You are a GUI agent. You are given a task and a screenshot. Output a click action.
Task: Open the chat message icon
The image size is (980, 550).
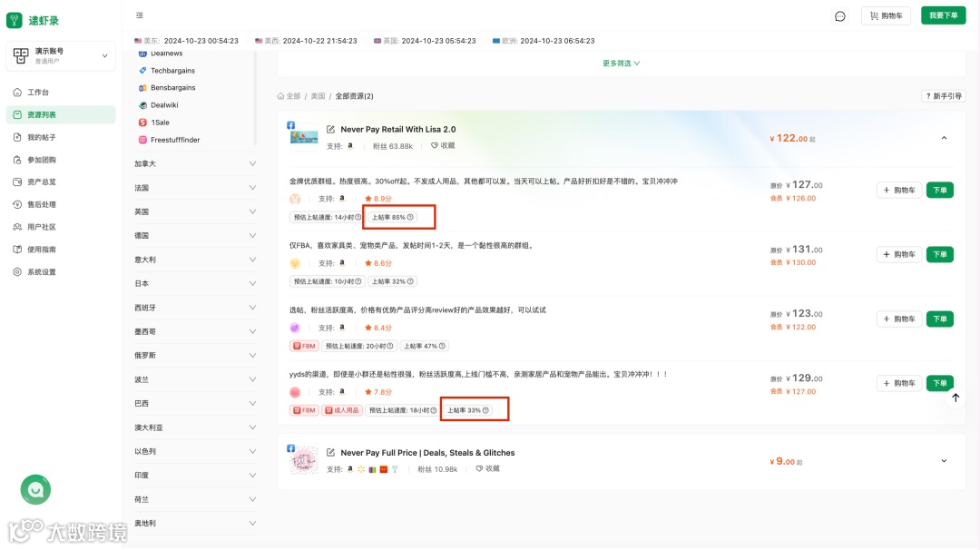coord(840,16)
